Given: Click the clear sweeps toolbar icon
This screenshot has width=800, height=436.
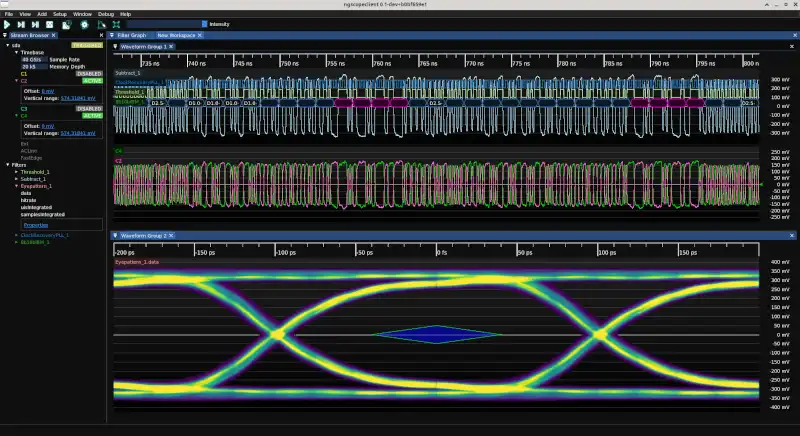Looking at the screenshot, I should pos(102,24).
